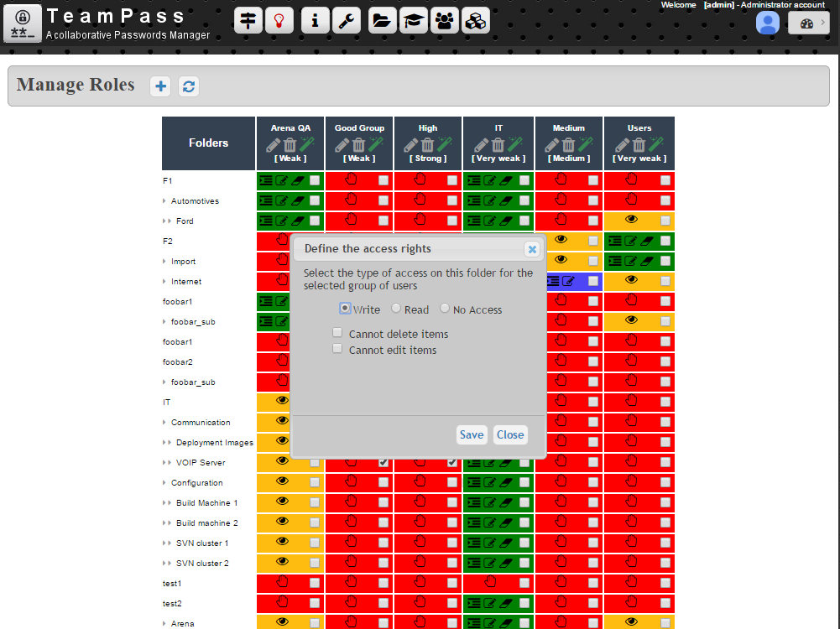The image size is (840, 629).
Task: Edit the IT role with pencil
Action: [481, 144]
